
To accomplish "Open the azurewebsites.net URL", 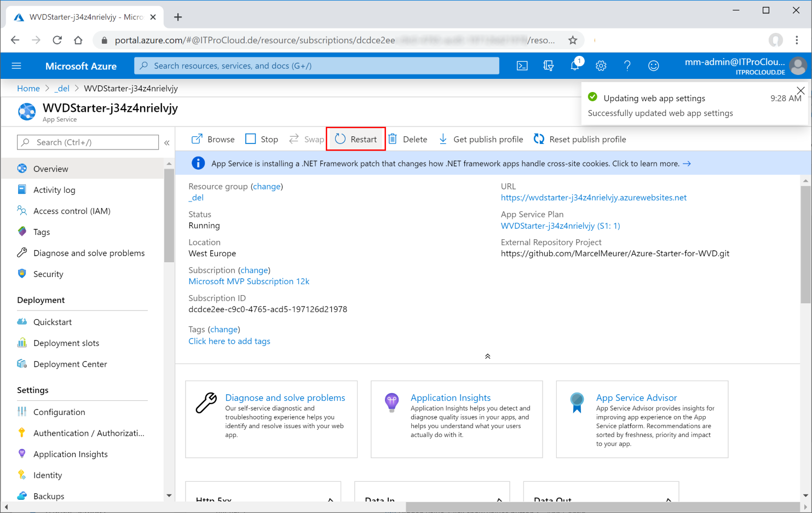I will 594,198.
